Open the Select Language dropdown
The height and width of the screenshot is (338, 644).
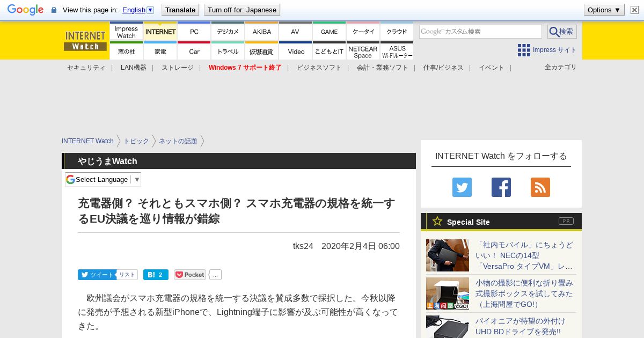click(x=103, y=179)
